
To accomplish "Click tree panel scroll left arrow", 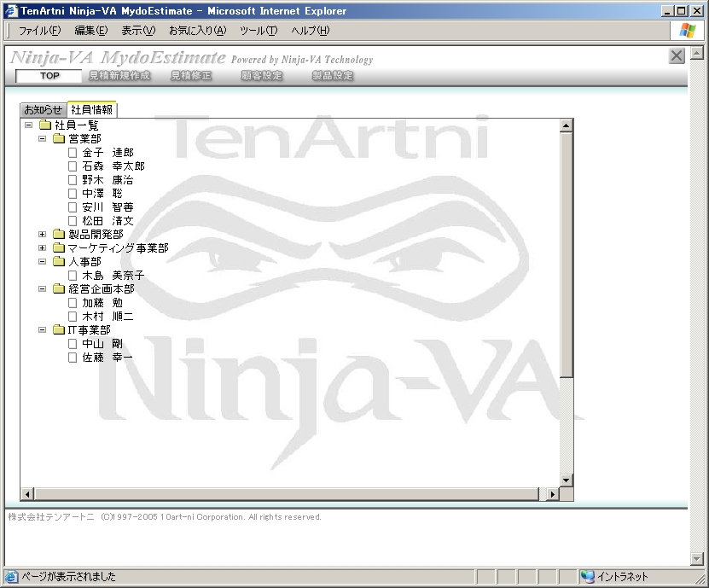I will (27, 494).
